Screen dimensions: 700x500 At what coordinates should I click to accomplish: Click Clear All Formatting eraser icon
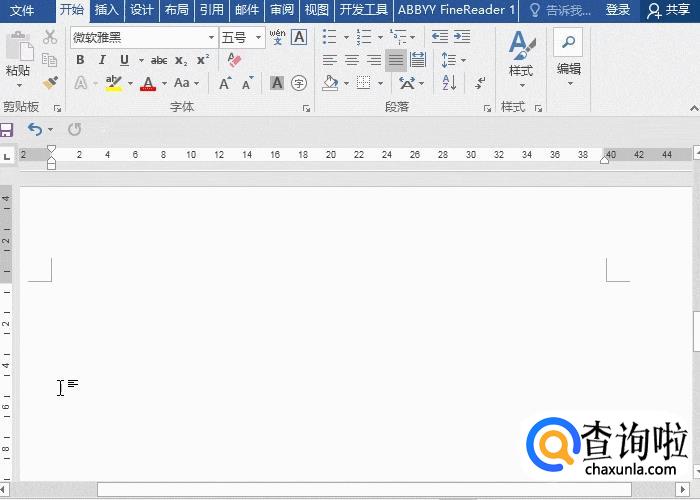coord(234,59)
